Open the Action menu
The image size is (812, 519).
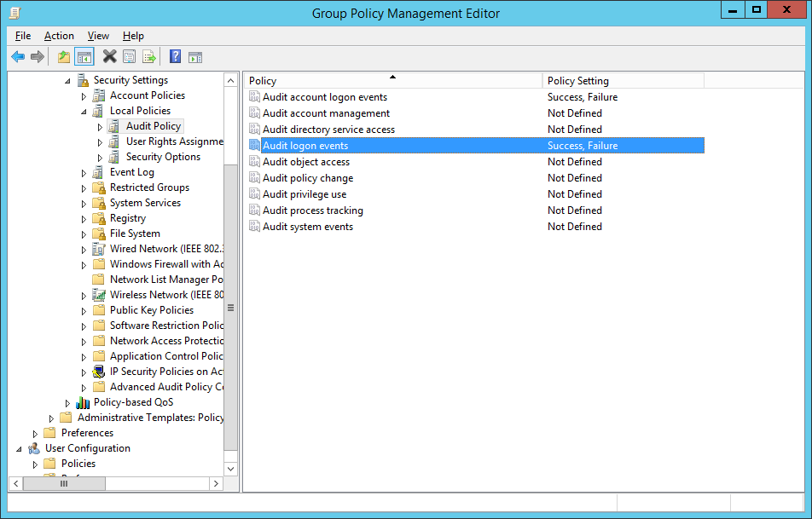point(59,36)
